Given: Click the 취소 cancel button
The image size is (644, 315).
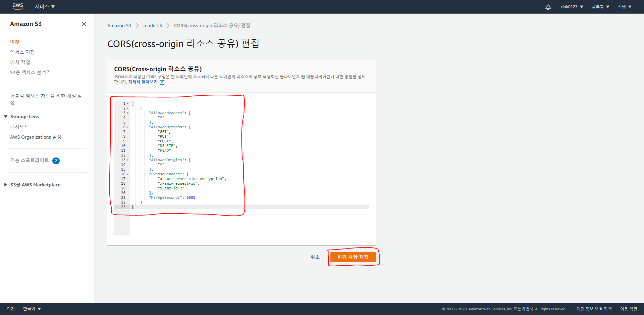Looking at the screenshot, I should pos(315,257).
